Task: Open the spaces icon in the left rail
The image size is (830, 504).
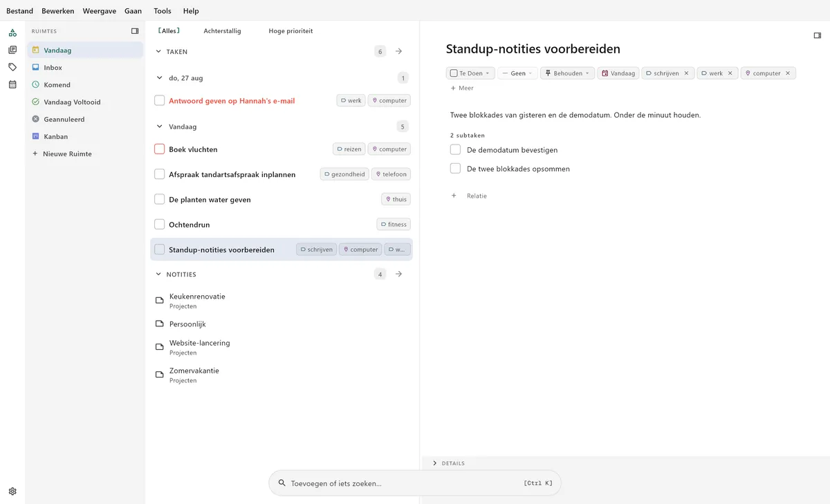Action: click(x=12, y=32)
